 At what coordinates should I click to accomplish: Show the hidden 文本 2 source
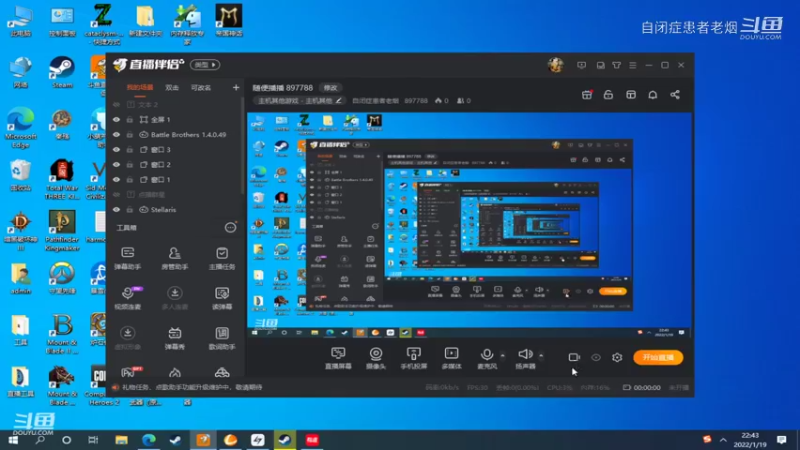(116, 105)
